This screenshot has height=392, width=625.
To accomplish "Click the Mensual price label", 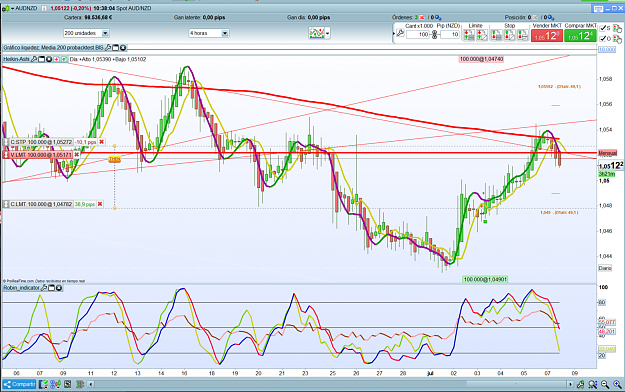I will coord(607,153).
